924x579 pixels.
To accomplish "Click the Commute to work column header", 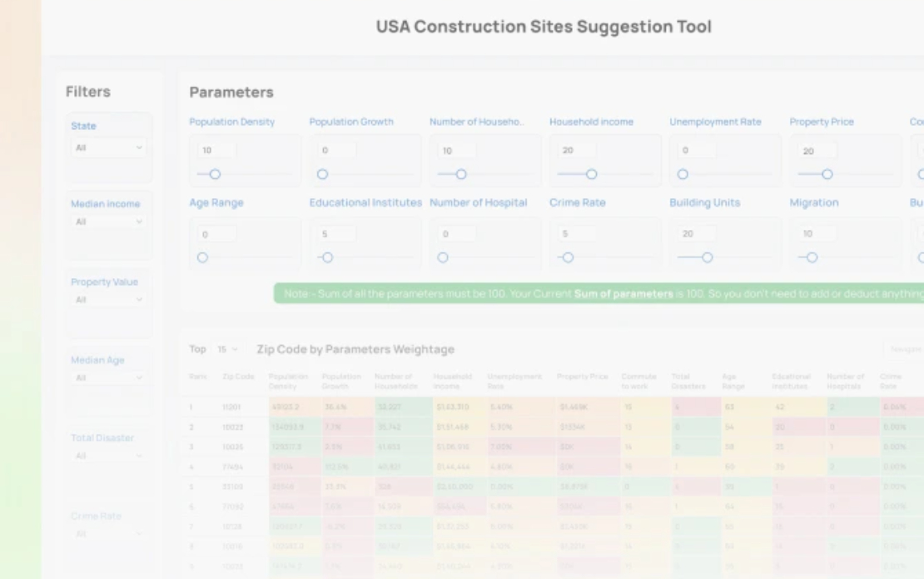I will (x=638, y=381).
